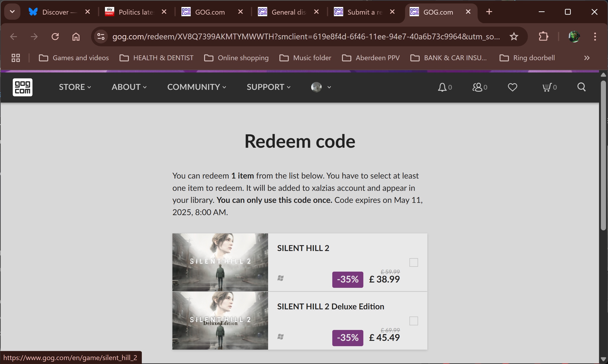Open Ring doorbell bookmark folder
This screenshot has width=608, height=364.
tap(527, 58)
